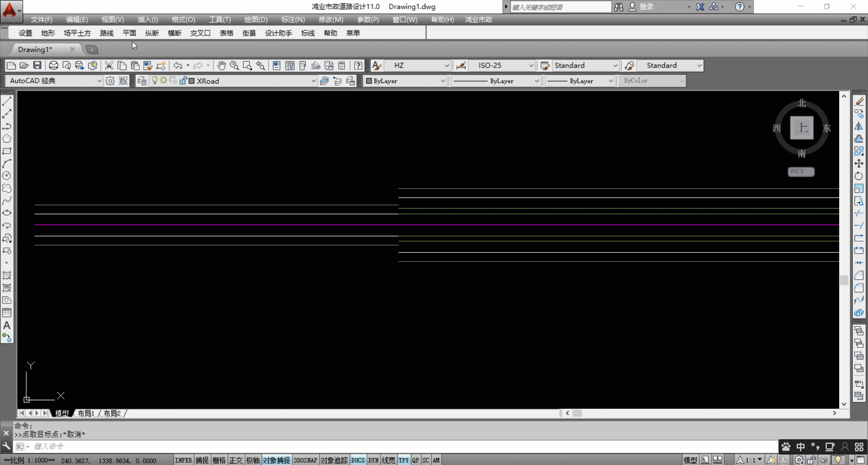This screenshot has width=868, height=465.
Task: Open the 绘图(D) menu
Action: pos(256,19)
